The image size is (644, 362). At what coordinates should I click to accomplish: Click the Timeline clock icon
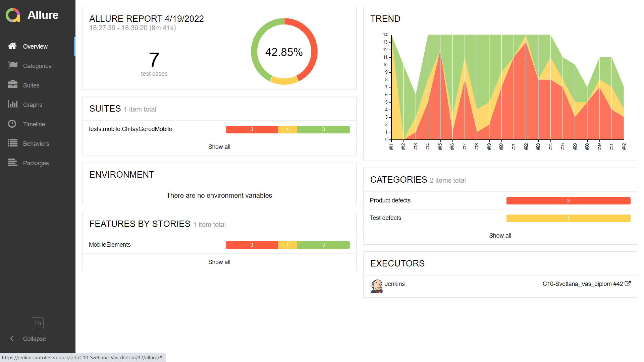[x=12, y=124]
